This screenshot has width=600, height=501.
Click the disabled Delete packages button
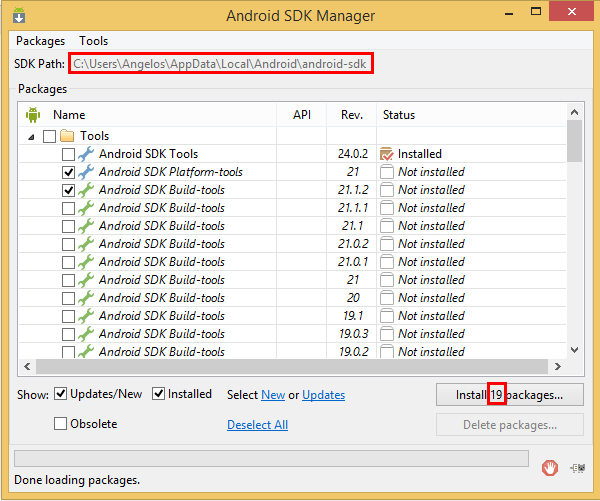coord(510,424)
